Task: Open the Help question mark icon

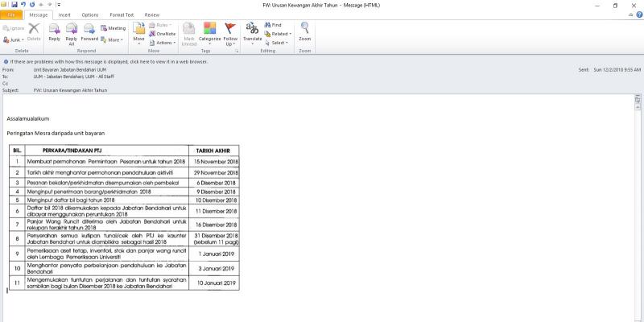Action: pos(639,14)
